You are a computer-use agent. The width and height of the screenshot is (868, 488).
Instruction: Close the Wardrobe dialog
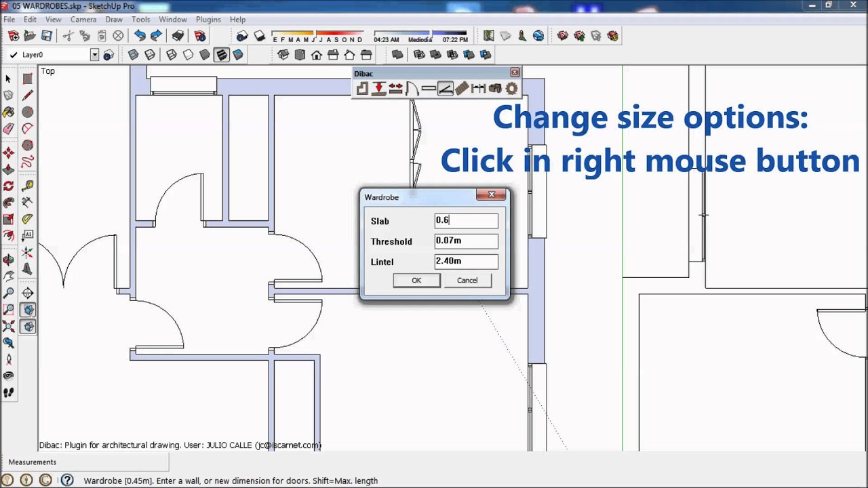pyautogui.click(x=491, y=195)
